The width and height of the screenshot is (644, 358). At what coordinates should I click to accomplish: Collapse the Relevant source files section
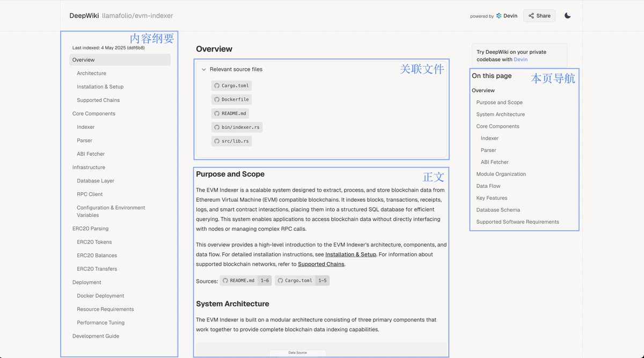coord(204,69)
